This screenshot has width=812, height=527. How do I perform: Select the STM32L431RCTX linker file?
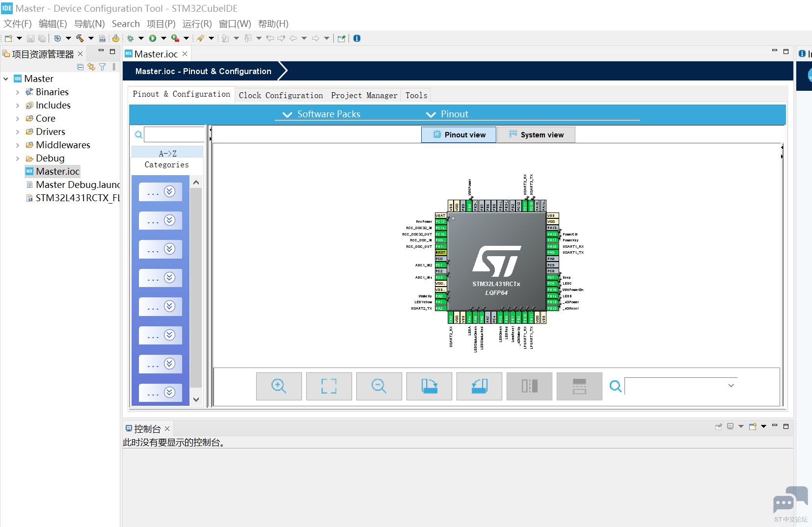pos(73,198)
